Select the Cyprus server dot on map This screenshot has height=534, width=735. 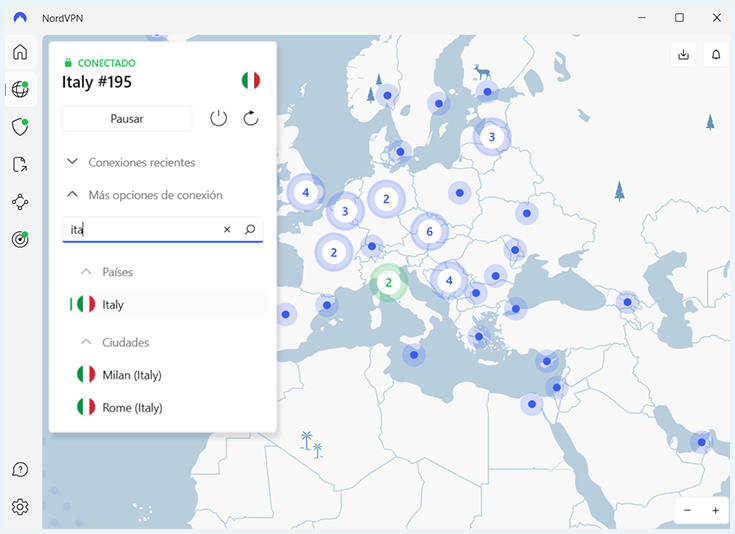(547, 361)
